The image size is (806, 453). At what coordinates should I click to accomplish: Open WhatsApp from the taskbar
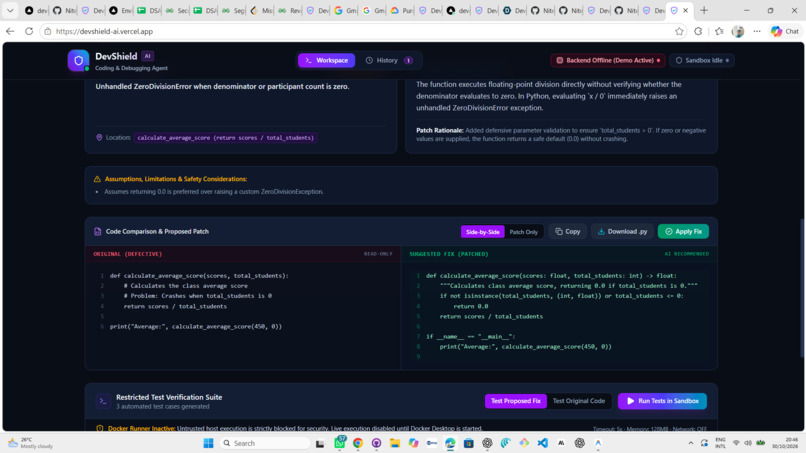pyautogui.click(x=339, y=443)
